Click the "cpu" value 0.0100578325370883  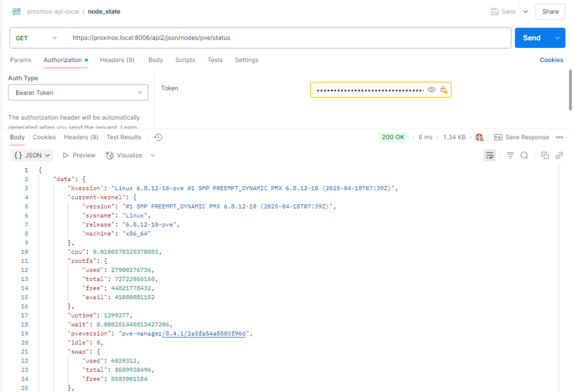(x=126, y=252)
